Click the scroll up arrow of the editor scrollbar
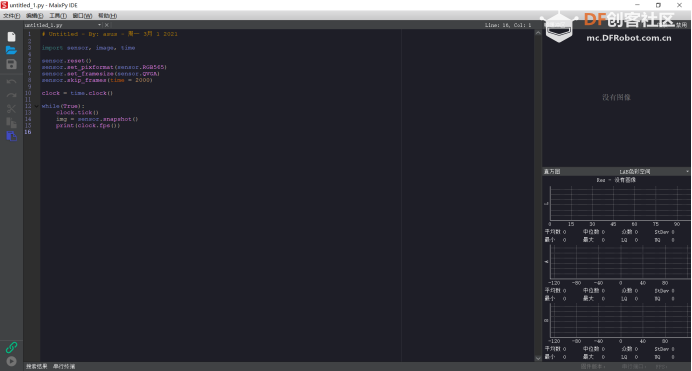This screenshot has width=692, height=371. pos(538,33)
